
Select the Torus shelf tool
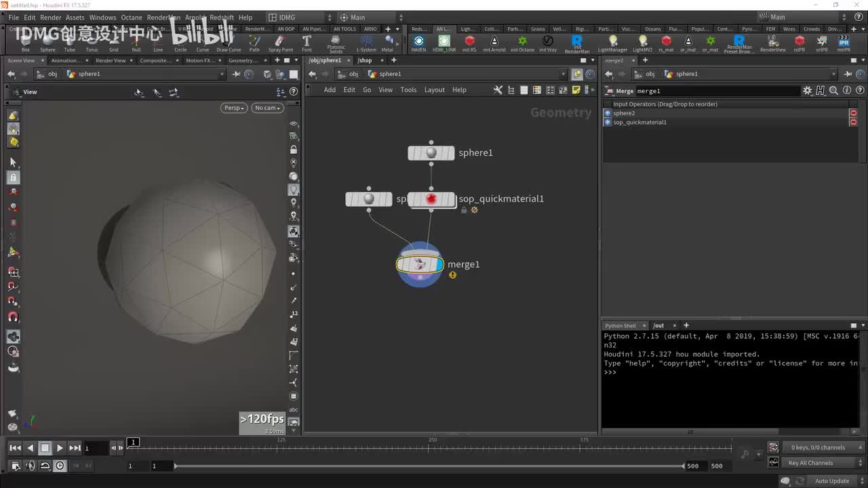pos(92,43)
